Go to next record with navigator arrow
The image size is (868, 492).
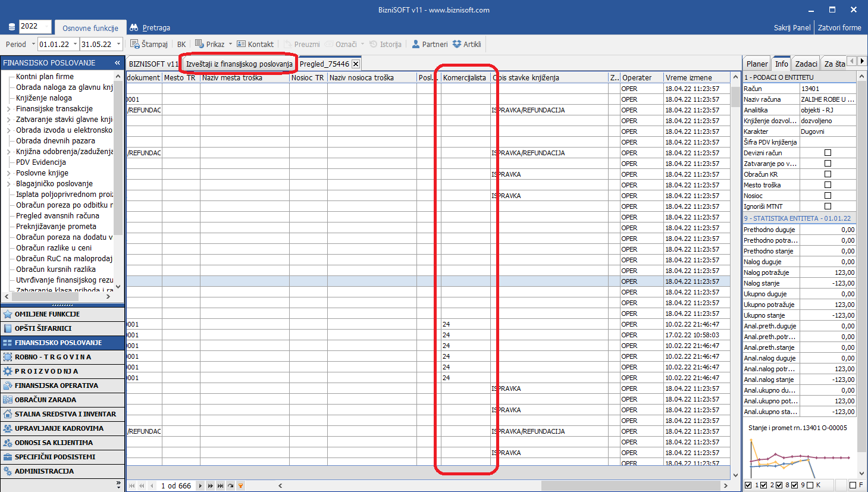(200, 486)
